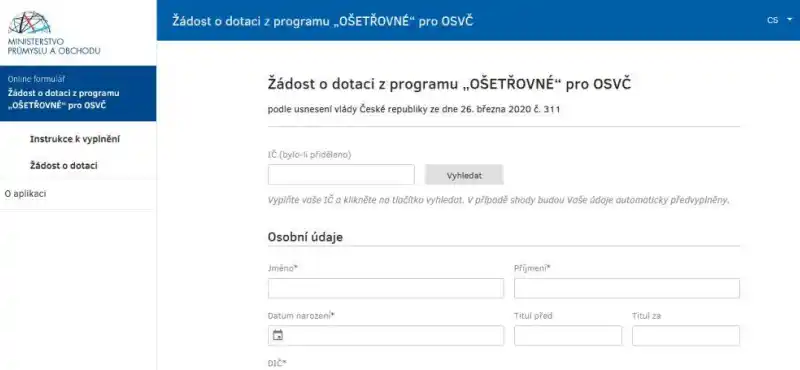Focus the IČ input field
Screen dimensions: 800x370
(x=341, y=175)
